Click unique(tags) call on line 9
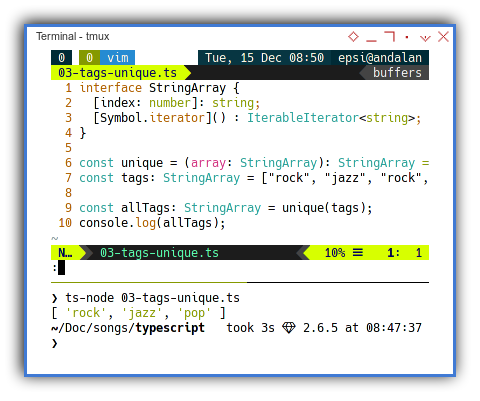The height and width of the screenshot is (401, 480). click(324, 208)
